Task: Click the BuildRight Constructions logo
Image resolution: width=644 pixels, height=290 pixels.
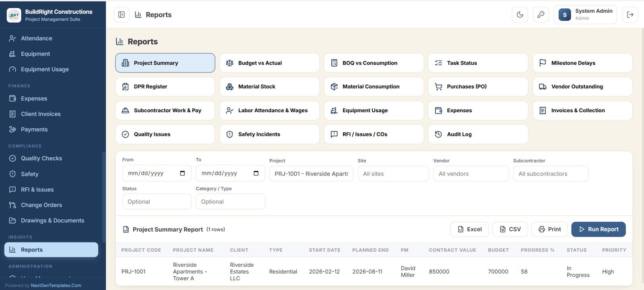Action: point(14,15)
